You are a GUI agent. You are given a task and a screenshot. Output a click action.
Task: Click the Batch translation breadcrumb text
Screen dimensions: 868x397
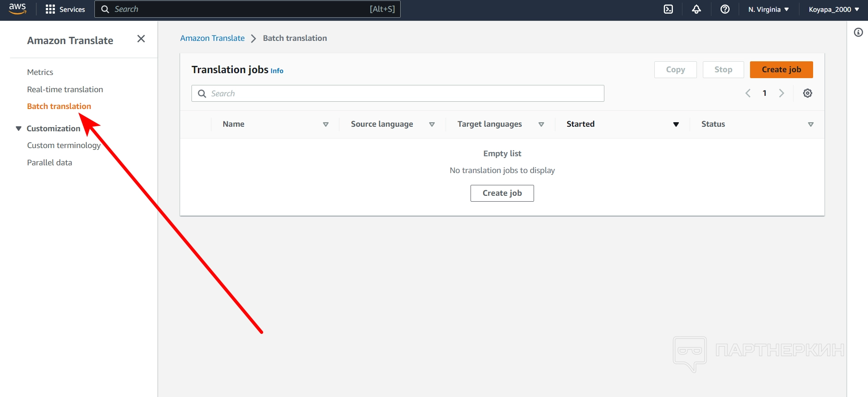295,38
